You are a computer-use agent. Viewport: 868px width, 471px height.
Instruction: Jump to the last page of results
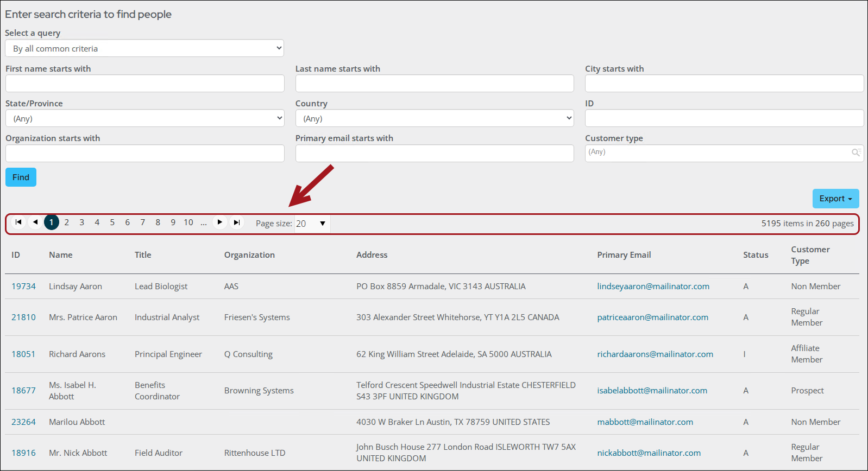click(237, 222)
